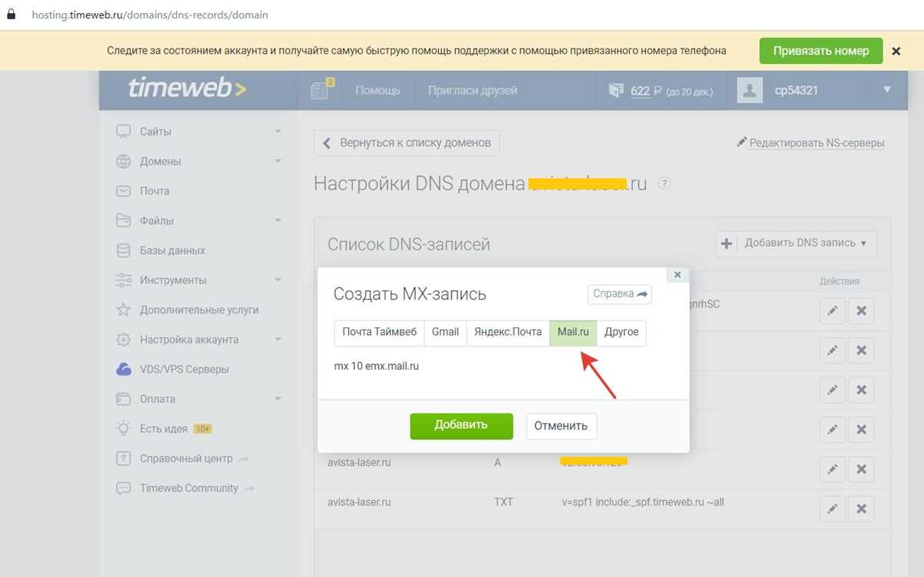Expand the account dropdown arrow
This screenshot has width=924, height=577.
tap(887, 90)
